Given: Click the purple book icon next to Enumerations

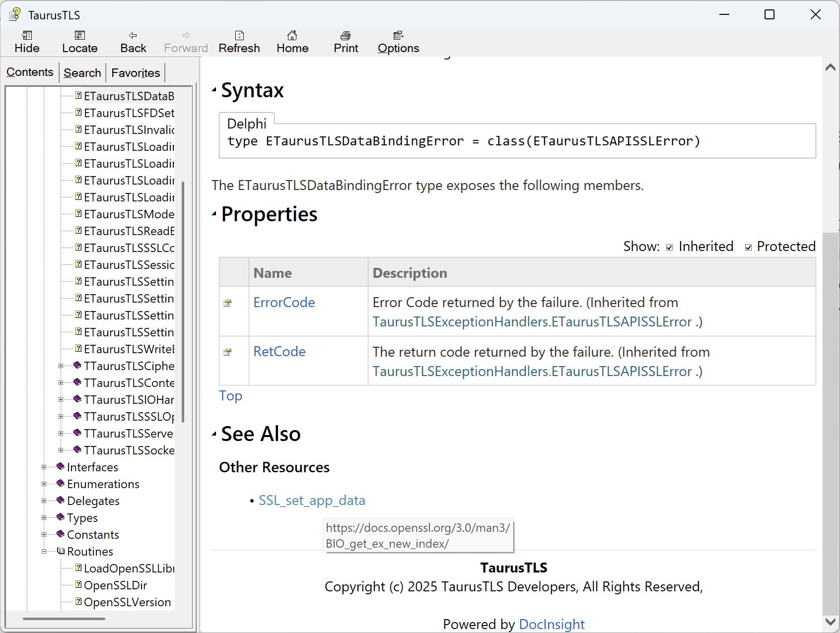Looking at the screenshot, I should click(x=61, y=483).
